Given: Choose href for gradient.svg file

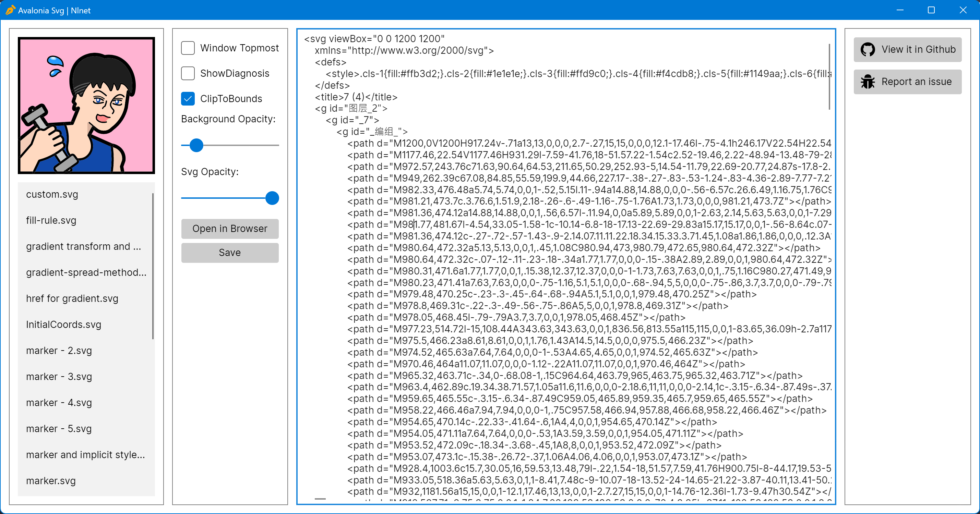Looking at the screenshot, I should [72, 298].
